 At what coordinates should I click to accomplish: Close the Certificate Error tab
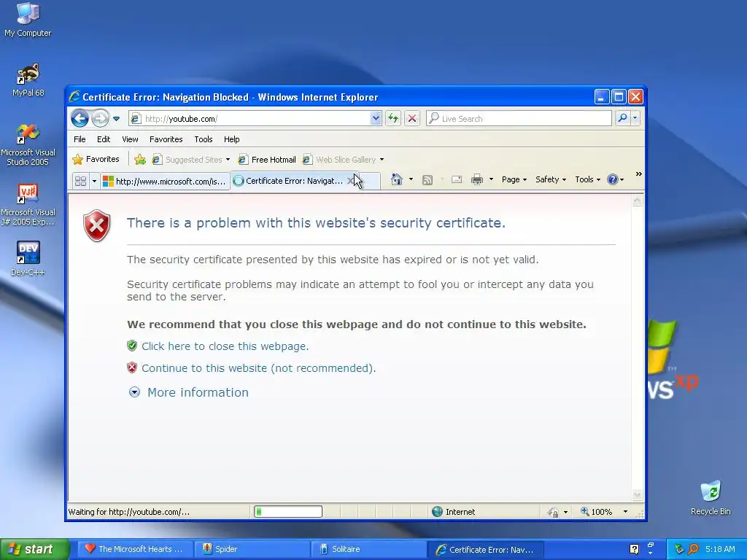(x=351, y=181)
